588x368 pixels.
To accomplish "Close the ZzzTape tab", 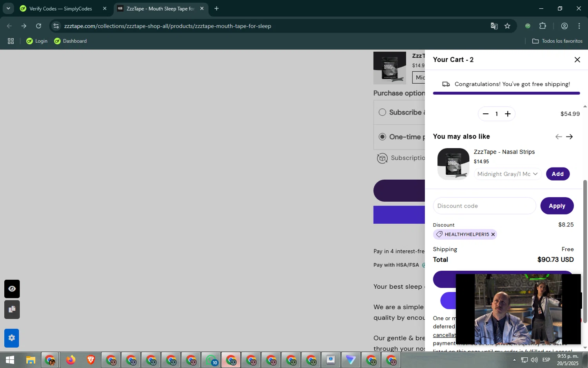I will click(x=201, y=9).
